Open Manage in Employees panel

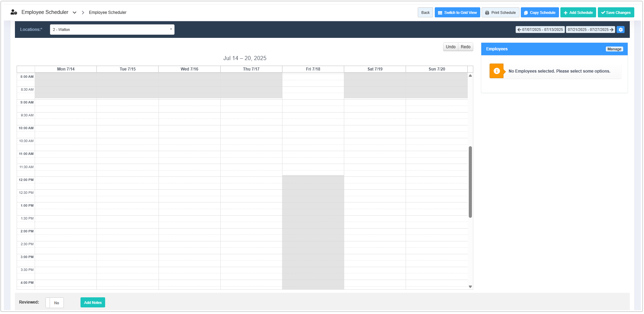coord(614,49)
